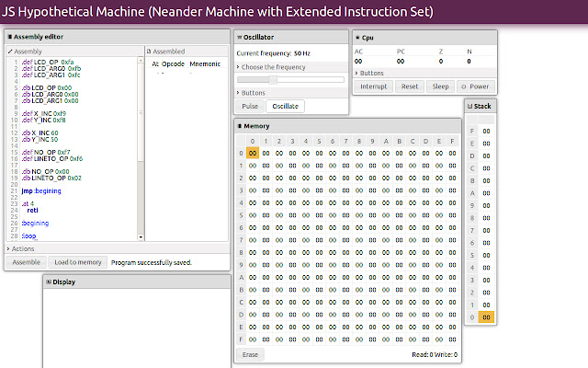Click the assembly editor vertical scrollbar thumb
588x368 pixels.
tap(141, 112)
